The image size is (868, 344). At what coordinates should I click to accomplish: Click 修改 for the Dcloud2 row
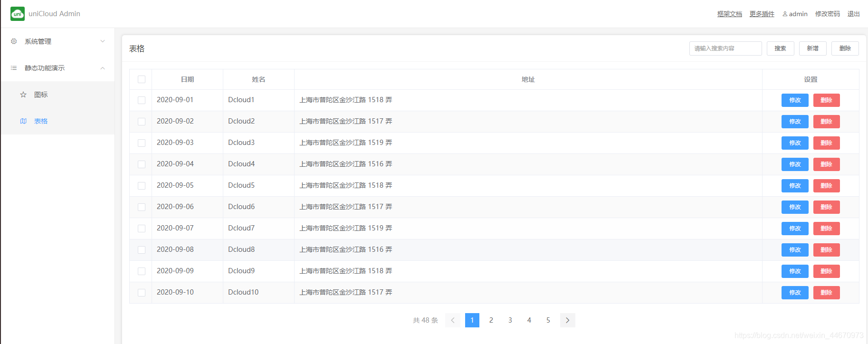click(795, 122)
